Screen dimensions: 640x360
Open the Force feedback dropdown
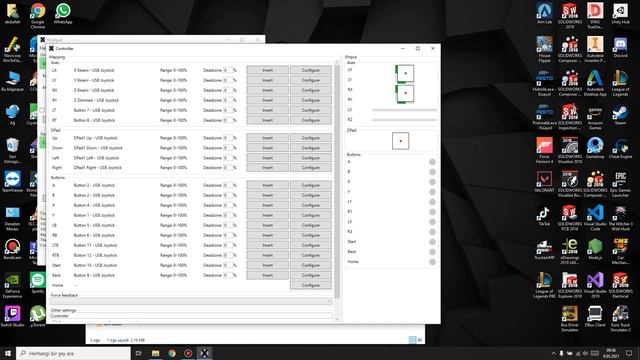(x=191, y=301)
